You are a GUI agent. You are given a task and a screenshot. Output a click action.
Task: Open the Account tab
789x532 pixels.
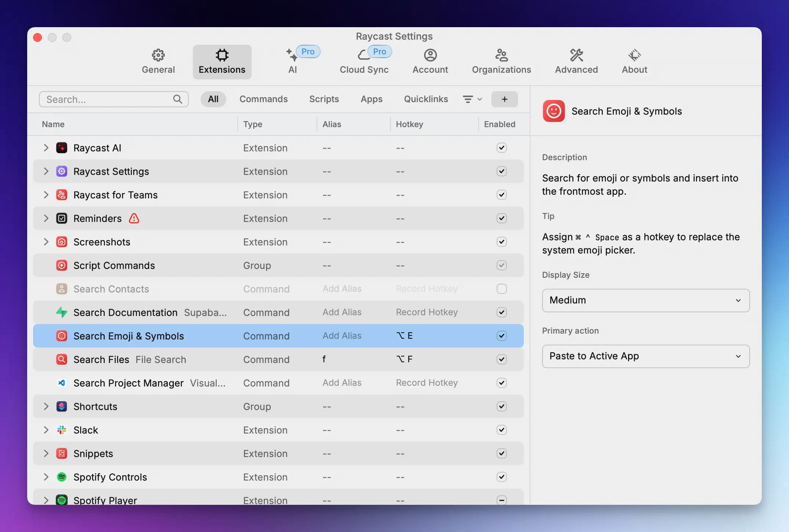tap(430, 62)
